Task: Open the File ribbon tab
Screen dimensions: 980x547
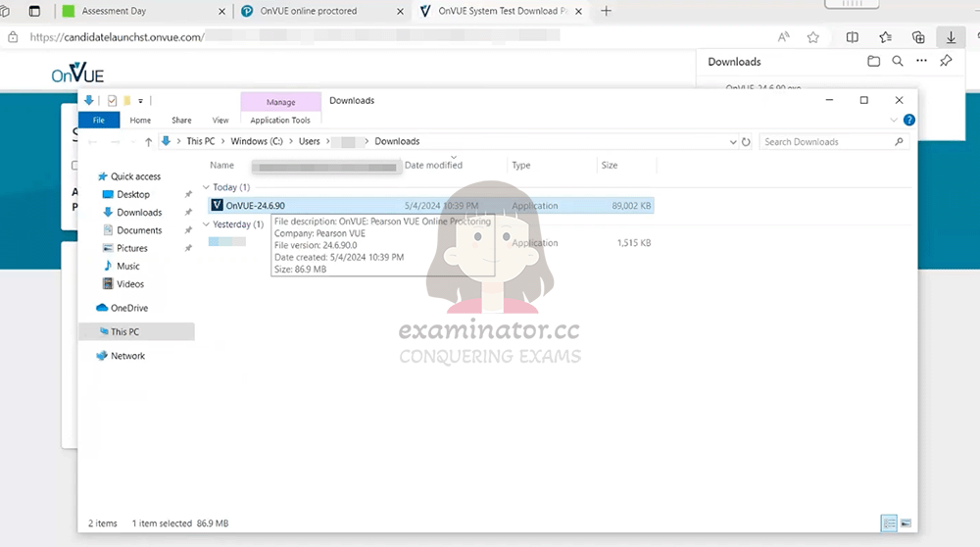Action: 99,120
